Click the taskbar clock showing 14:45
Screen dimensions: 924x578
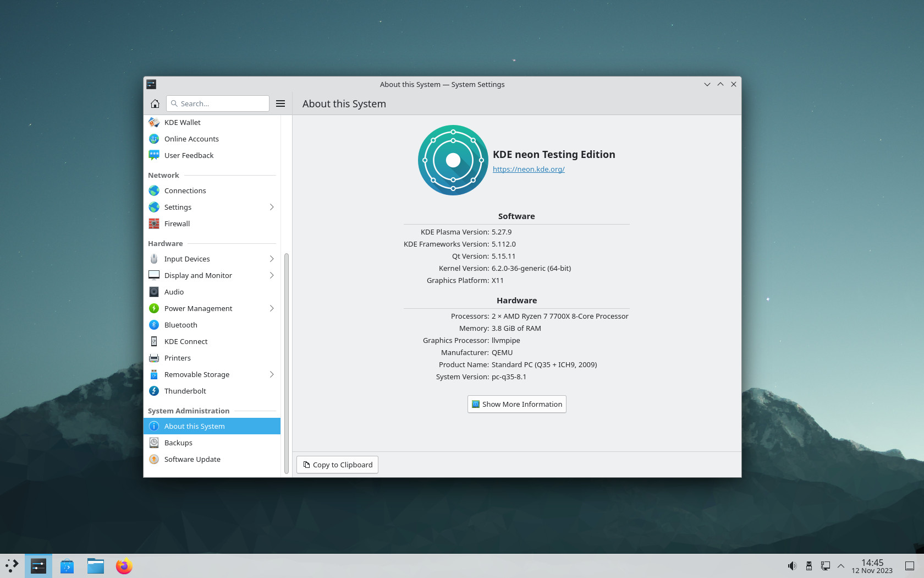tap(872, 566)
